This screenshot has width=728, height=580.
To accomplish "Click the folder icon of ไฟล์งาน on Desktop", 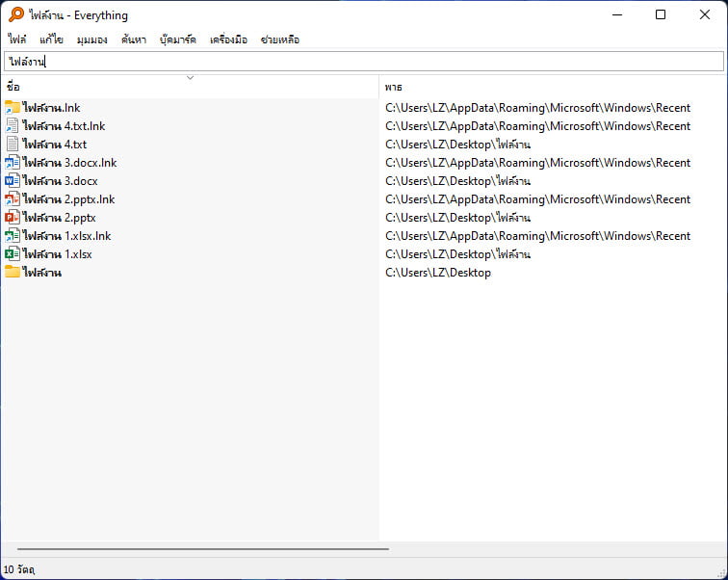I will (13, 272).
